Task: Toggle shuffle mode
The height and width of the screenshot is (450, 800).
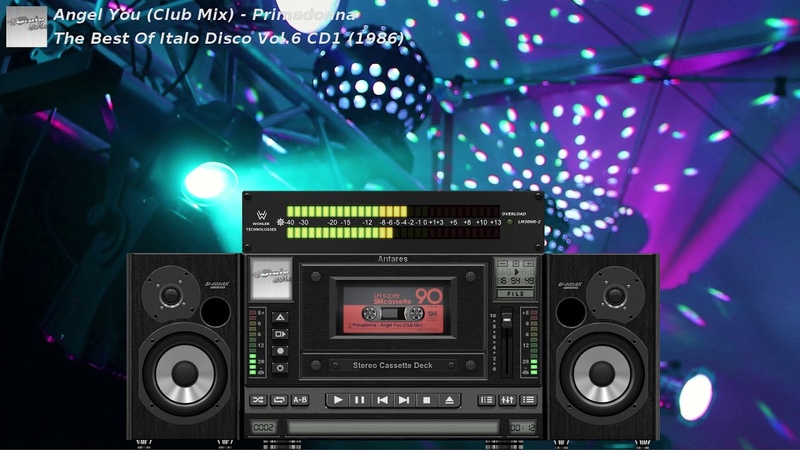Action: click(258, 400)
